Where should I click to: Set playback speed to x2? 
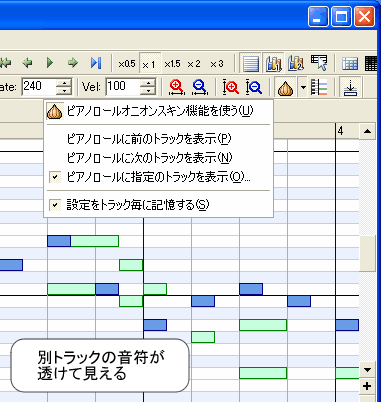click(x=194, y=63)
